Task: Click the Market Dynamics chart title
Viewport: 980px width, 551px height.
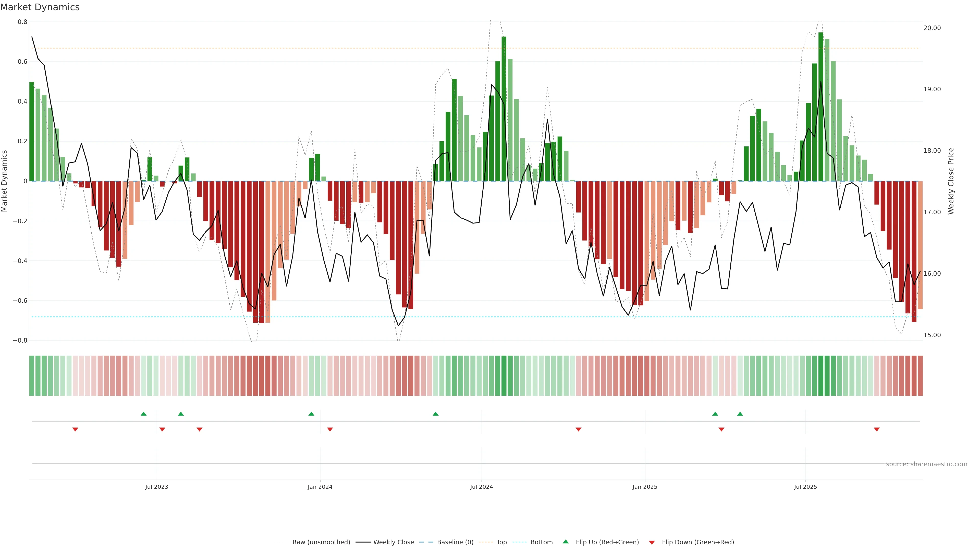Action: click(40, 7)
